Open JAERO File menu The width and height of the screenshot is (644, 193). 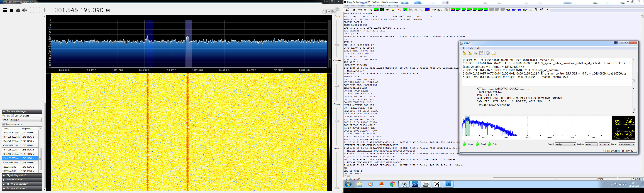point(463,48)
